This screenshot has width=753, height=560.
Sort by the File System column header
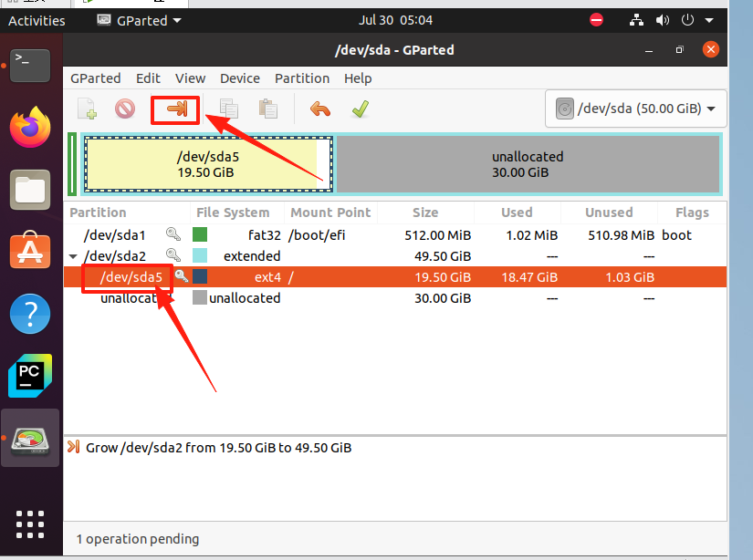(237, 213)
